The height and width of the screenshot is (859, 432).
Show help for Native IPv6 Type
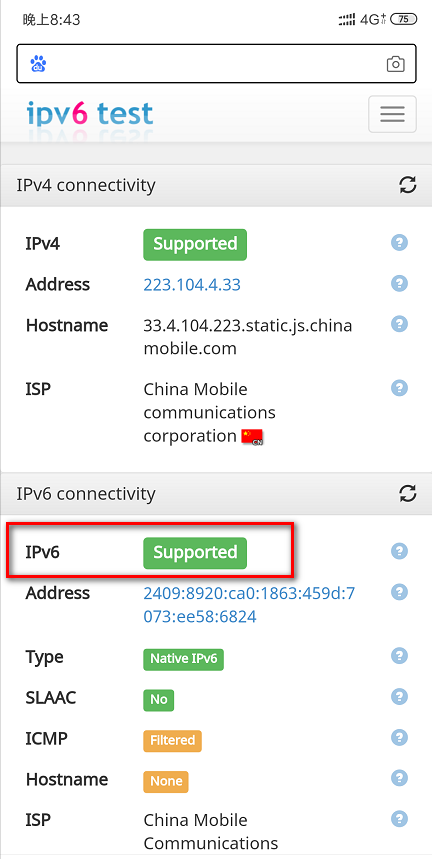point(400,656)
